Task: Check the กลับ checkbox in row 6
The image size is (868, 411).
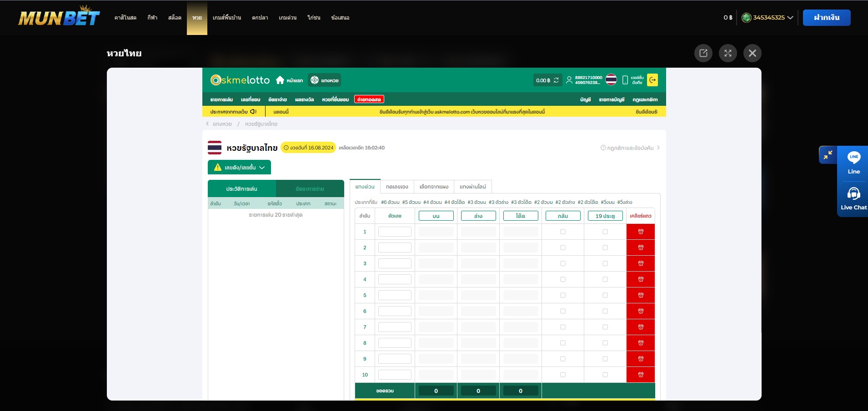Action: (x=563, y=311)
